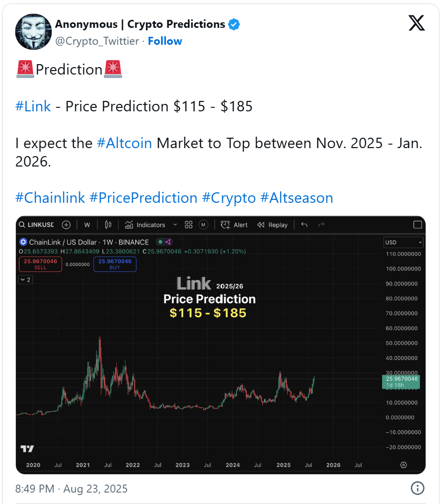Add symbol with the plus circle icon
Image resolution: width=441 pixels, height=504 pixels.
click(66, 225)
